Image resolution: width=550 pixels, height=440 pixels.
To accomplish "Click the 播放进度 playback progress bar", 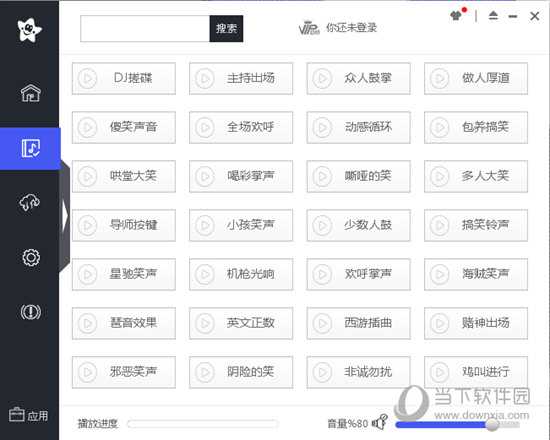I will [203, 424].
